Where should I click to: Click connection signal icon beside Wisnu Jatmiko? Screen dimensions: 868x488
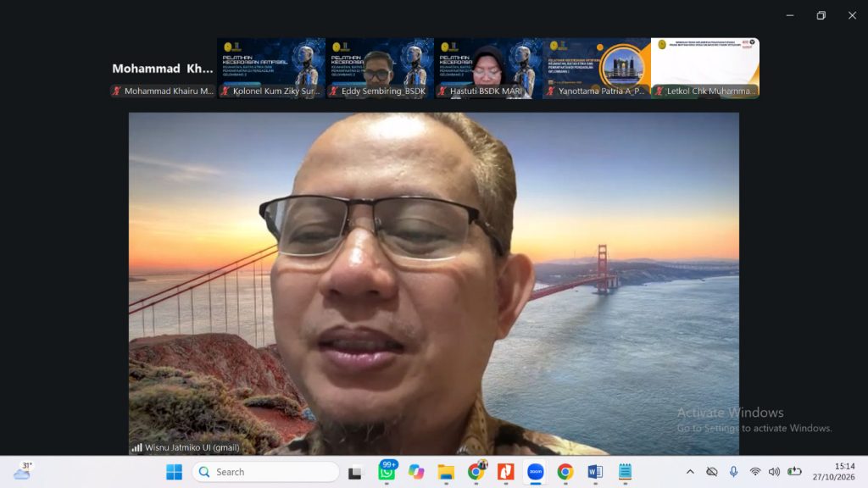[x=136, y=447]
